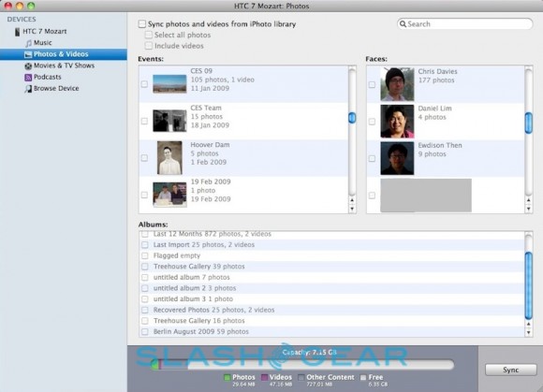The height and width of the screenshot is (392, 543).
Task: Check the Flagged album checkbox
Action: click(145, 255)
